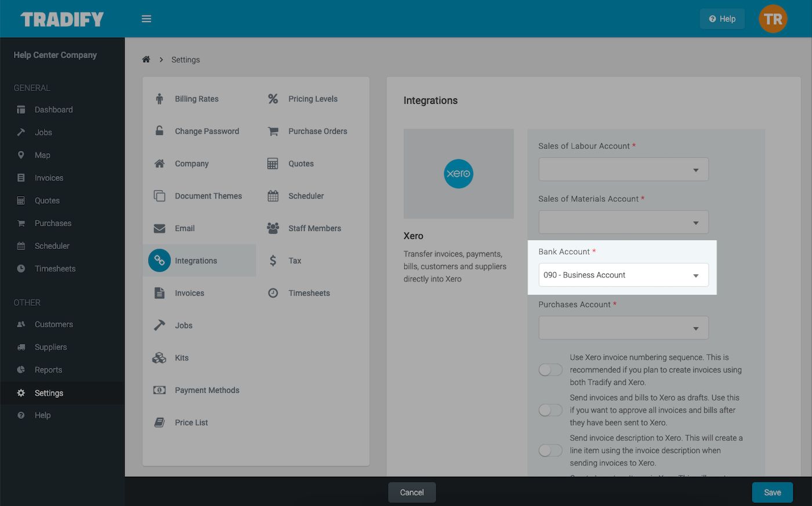Open Sales of Materials Account dropdown

[623, 222]
